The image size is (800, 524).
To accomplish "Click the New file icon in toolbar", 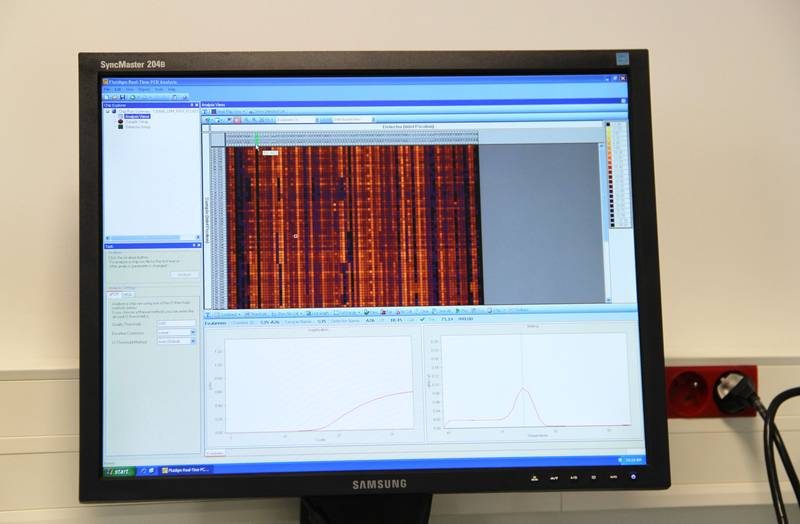I will point(107,96).
